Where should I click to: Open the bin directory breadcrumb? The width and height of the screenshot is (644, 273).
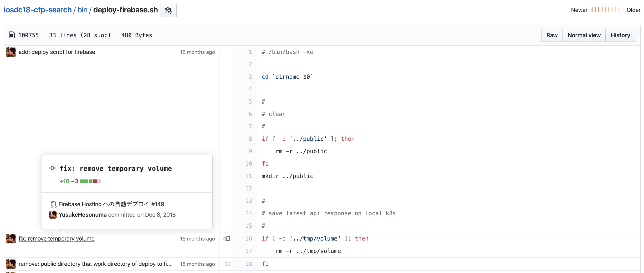(x=82, y=10)
